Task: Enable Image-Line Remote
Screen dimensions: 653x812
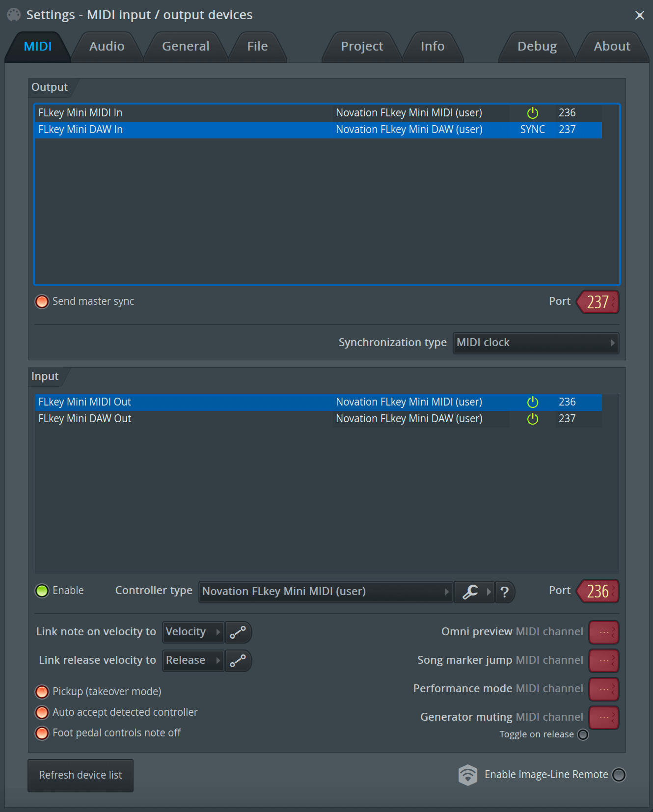Action: coord(619,775)
